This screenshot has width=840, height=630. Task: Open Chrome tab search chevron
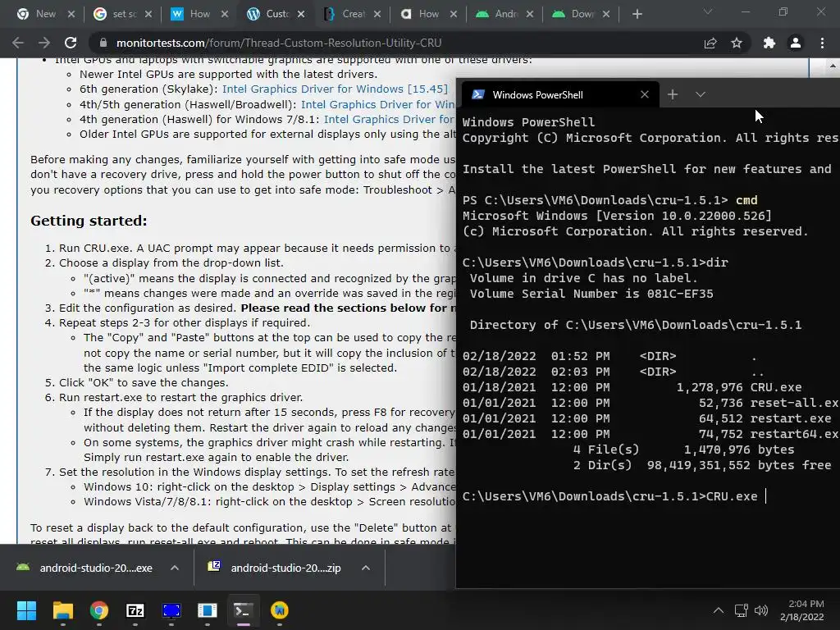tap(708, 11)
